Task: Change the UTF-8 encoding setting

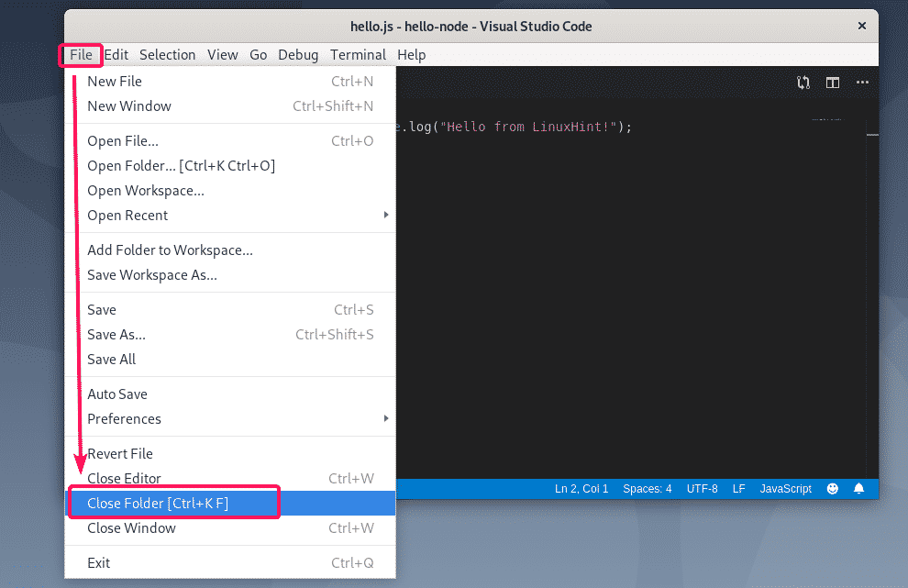Action: [x=702, y=488]
